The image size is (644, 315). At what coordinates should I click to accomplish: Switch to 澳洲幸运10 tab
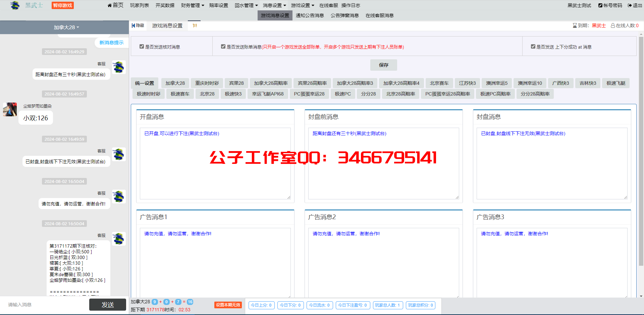(x=530, y=83)
